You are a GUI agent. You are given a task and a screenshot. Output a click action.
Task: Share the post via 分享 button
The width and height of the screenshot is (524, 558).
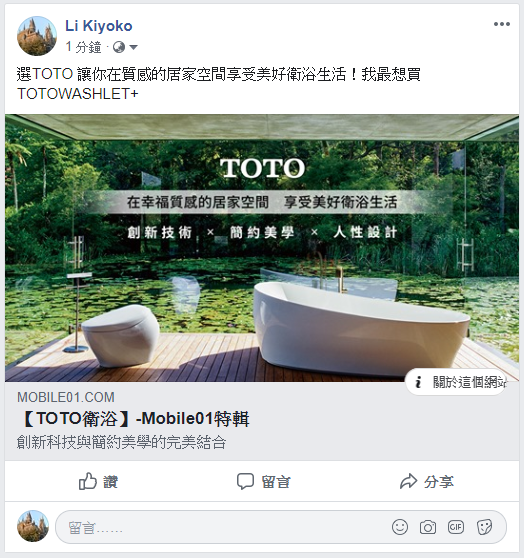tap(426, 482)
